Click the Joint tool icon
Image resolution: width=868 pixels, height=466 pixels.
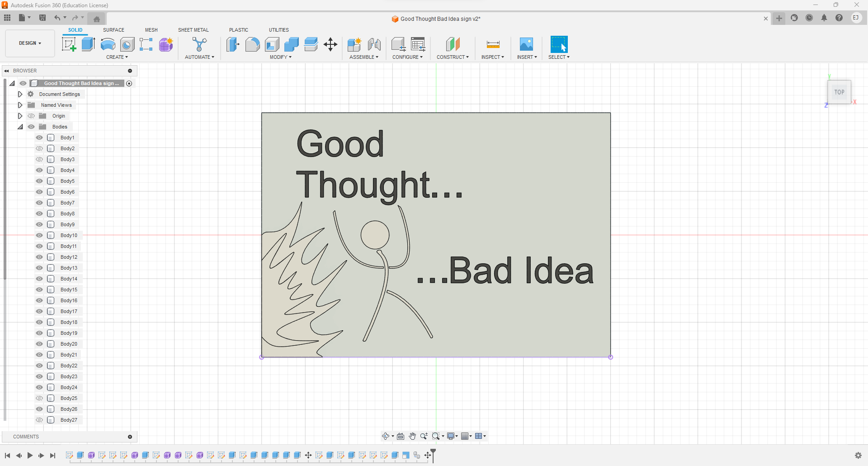pos(374,44)
